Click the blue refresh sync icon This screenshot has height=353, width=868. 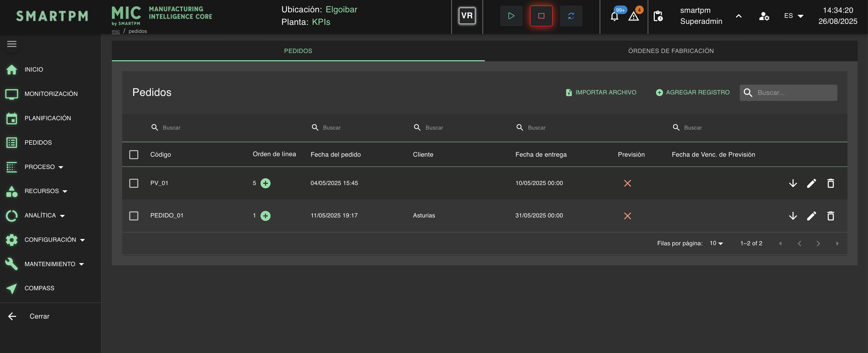coord(571,16)
